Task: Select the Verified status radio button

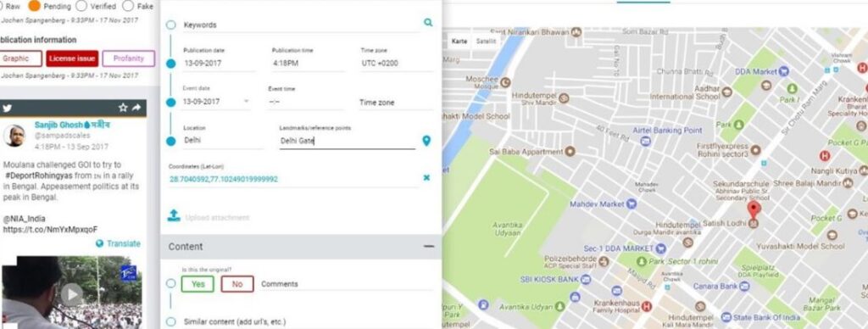Action: coord(81,6)
